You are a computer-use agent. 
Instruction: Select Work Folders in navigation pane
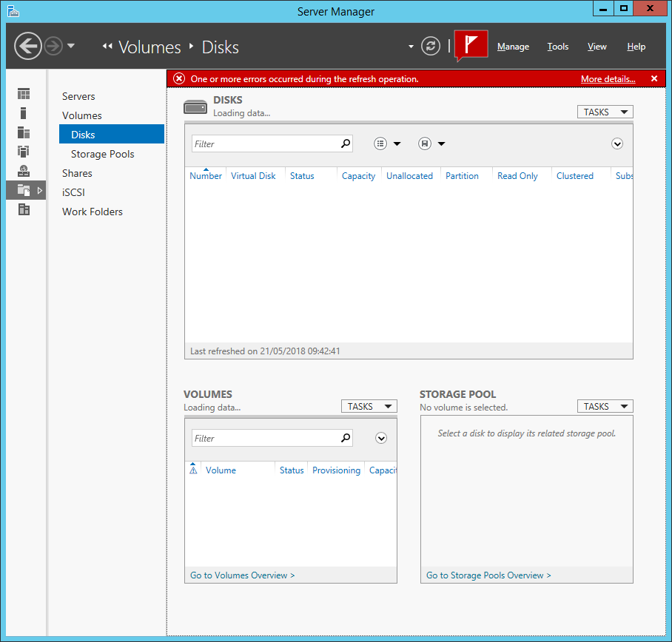pos(93,212)
